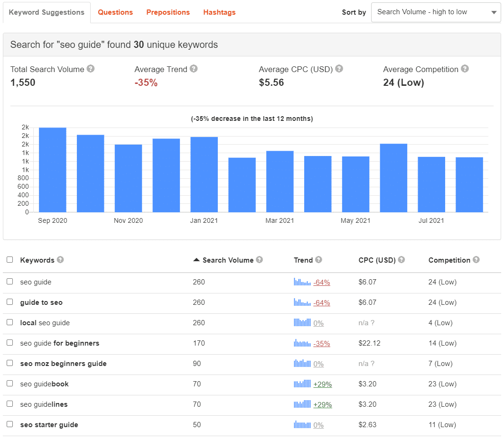Viewport: 504px width, 439px height.
Task: Click the Sep 2020 bar in chart
Action: 53,170
